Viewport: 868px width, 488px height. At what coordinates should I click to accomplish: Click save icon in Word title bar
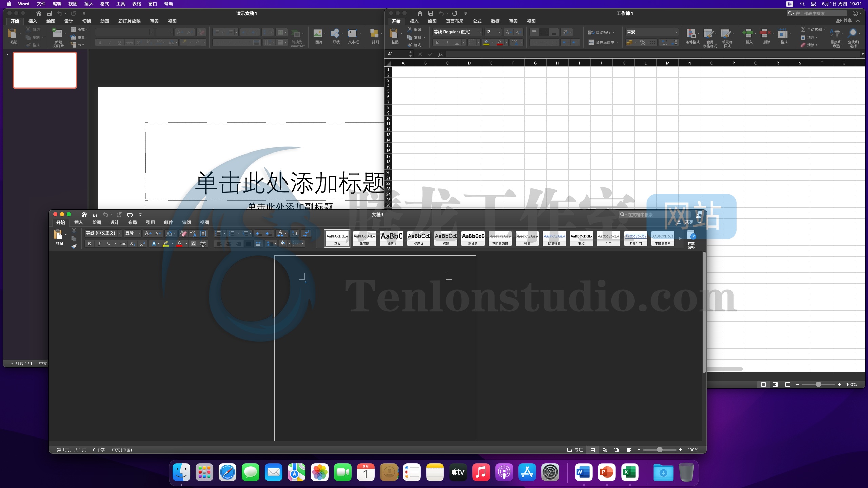[x=95, y=215]
